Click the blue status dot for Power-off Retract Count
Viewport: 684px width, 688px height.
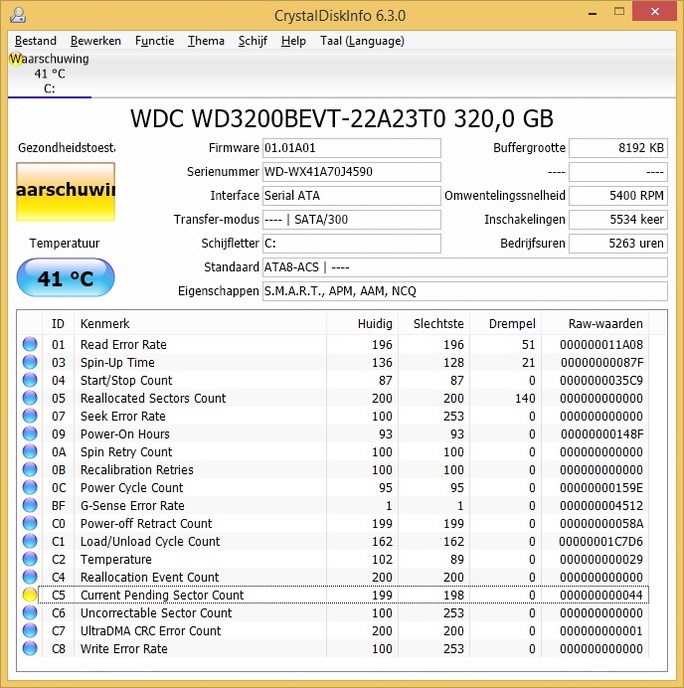(x=30, y=523)
